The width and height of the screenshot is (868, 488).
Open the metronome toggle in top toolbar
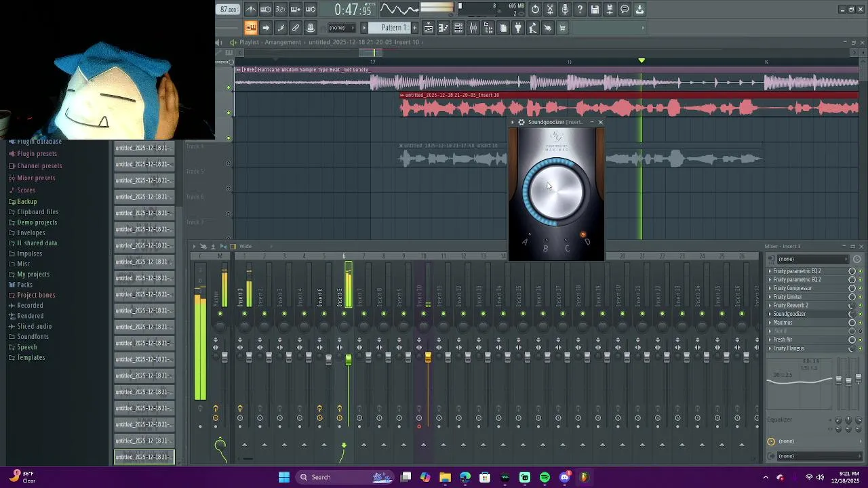pyautogui.click(x=251, y=9)
